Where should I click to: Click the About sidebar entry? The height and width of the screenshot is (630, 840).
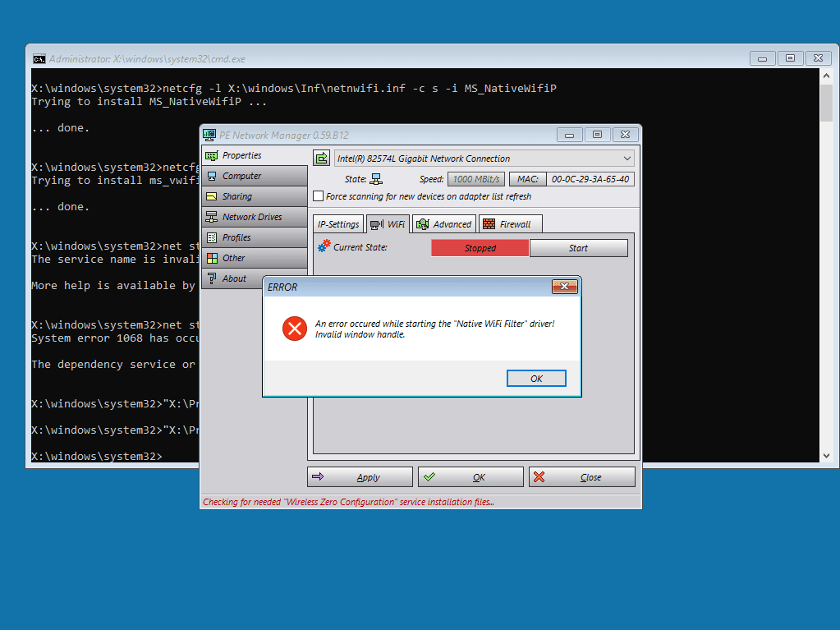(213, 278)
